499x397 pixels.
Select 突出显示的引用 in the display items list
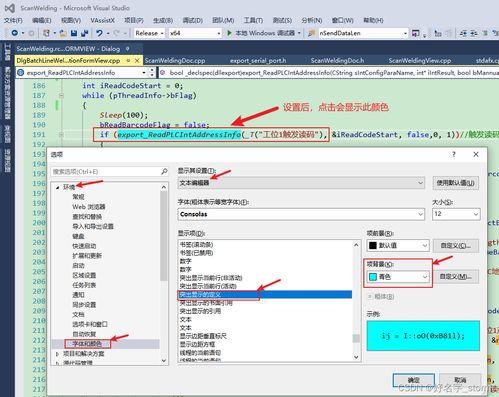click(200, 311)
